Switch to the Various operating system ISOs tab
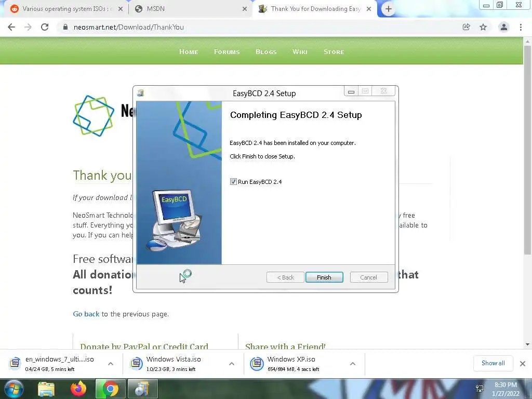The image size is (532, 399). 64,9
